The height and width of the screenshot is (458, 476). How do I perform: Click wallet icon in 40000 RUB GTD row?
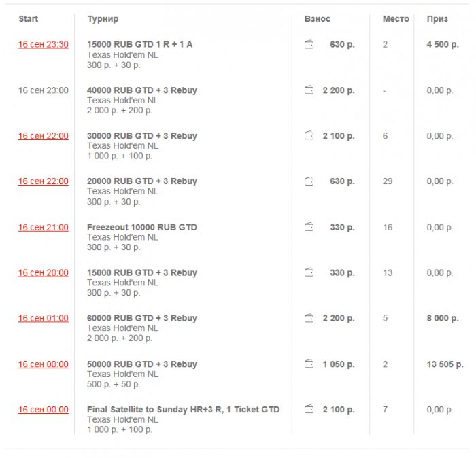[309, 90]
